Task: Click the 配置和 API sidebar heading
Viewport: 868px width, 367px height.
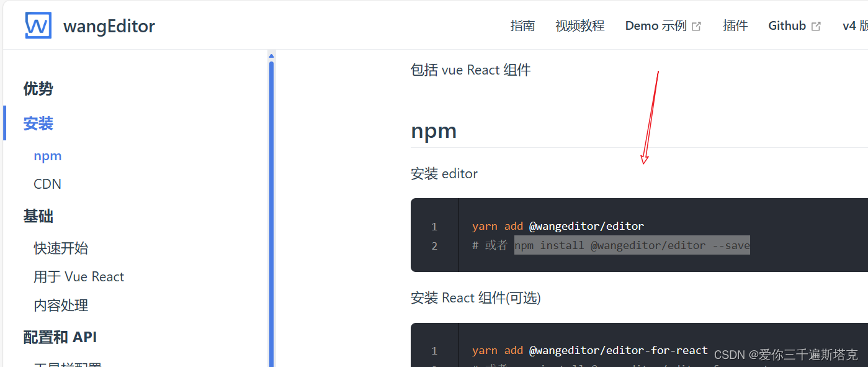Action: (x=60, y=337)
